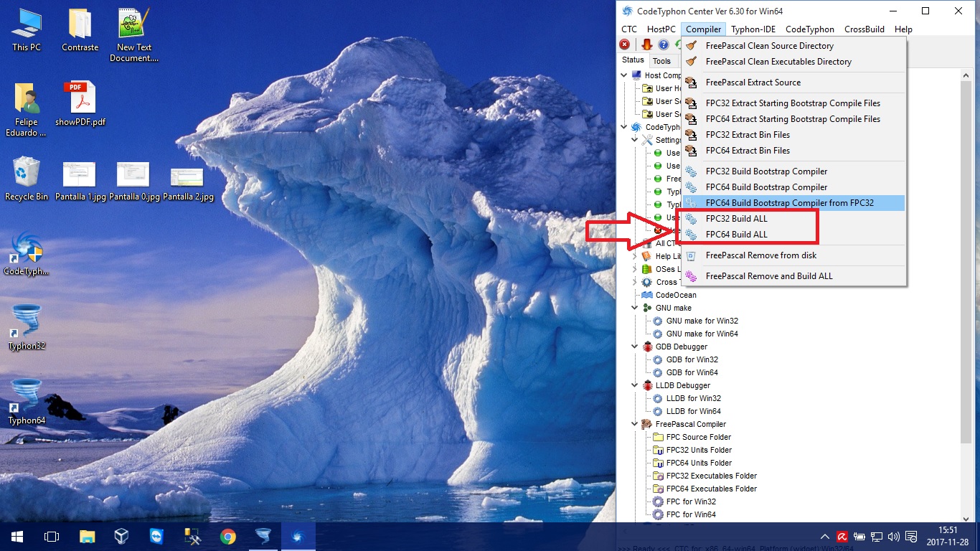980x551 pixels.
Task: Select FreePascal Remove and Build ALL
Action: 793,276
